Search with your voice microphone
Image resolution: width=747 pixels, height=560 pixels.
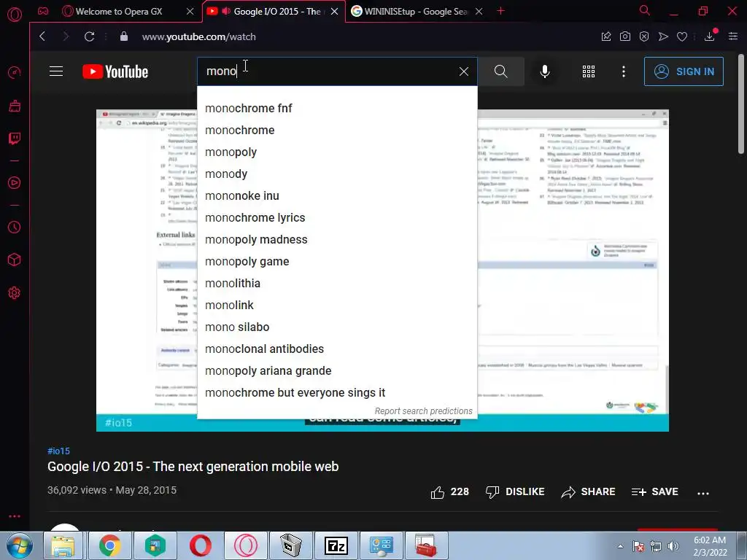click(x=545, y=71)
